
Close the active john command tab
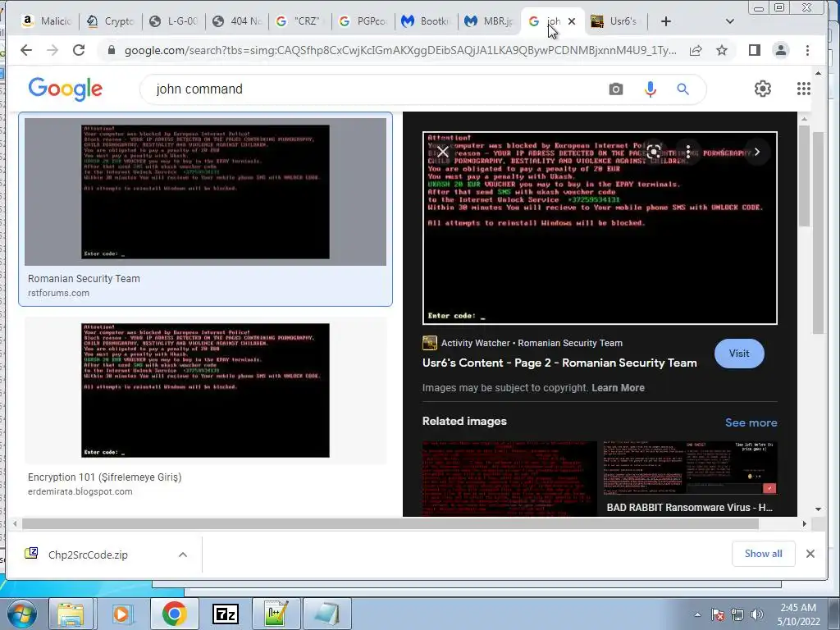pyautogui.click(x=572, y=21)
